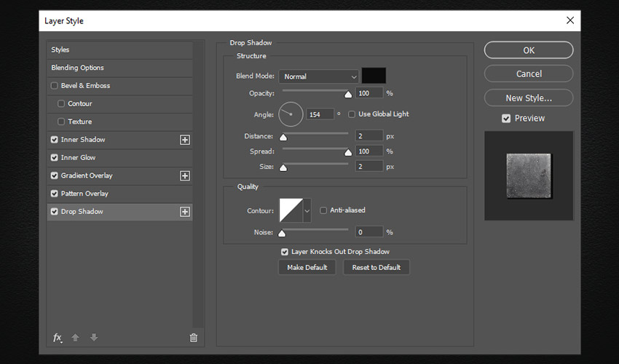The height and width of the screenshot is (364, 619).
Task: Click the move effect down arrow
Action: 93,338
